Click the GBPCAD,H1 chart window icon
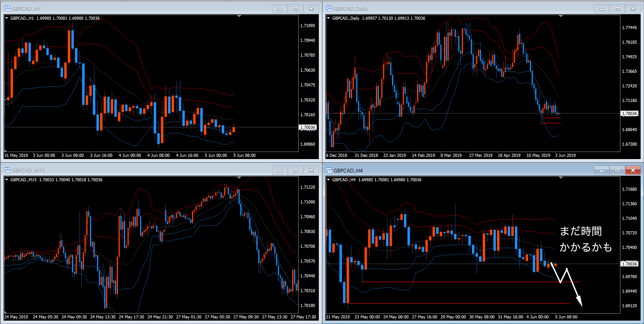 tap(7, 9)
